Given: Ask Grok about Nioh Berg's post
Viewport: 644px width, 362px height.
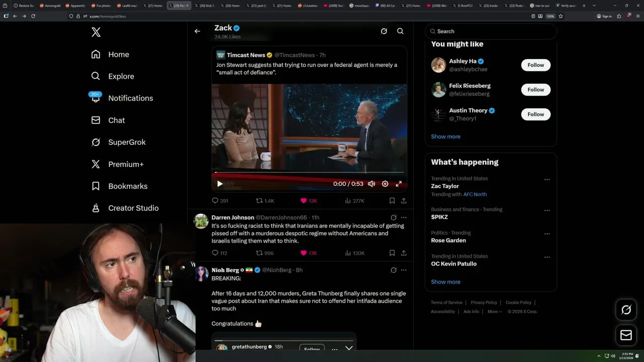Looking at the screenshot, I should point(393,270).
